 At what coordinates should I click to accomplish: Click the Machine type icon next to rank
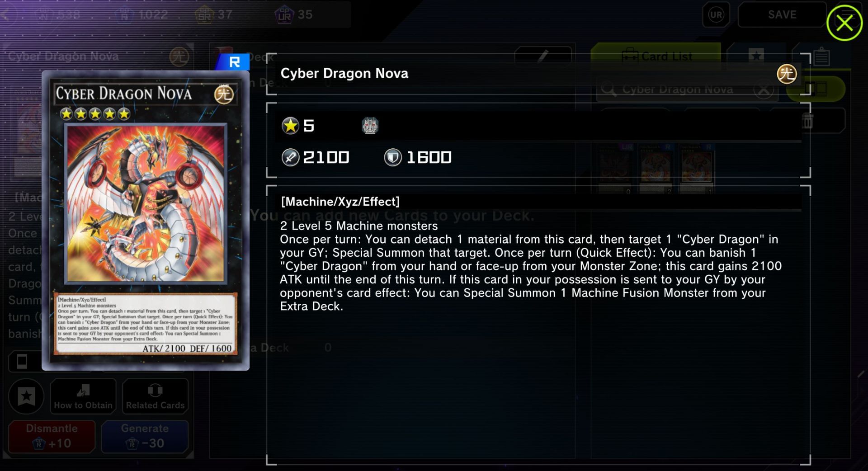(x=370, y=126)
